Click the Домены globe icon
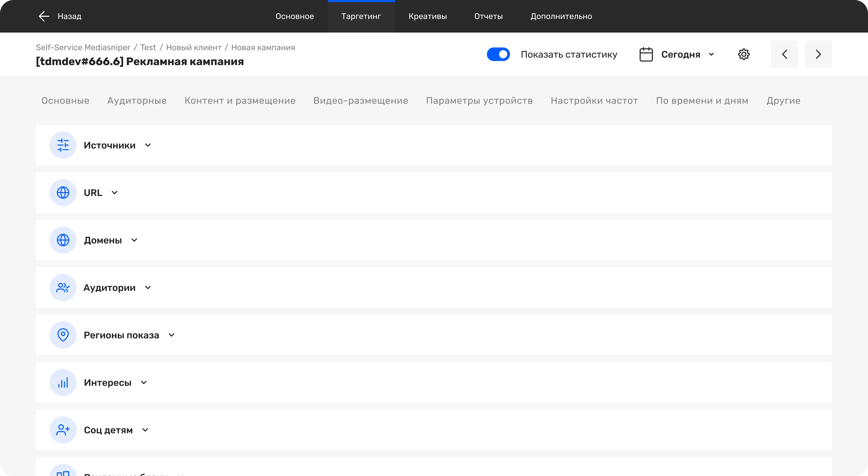868x476 pixels. point(63,240)
